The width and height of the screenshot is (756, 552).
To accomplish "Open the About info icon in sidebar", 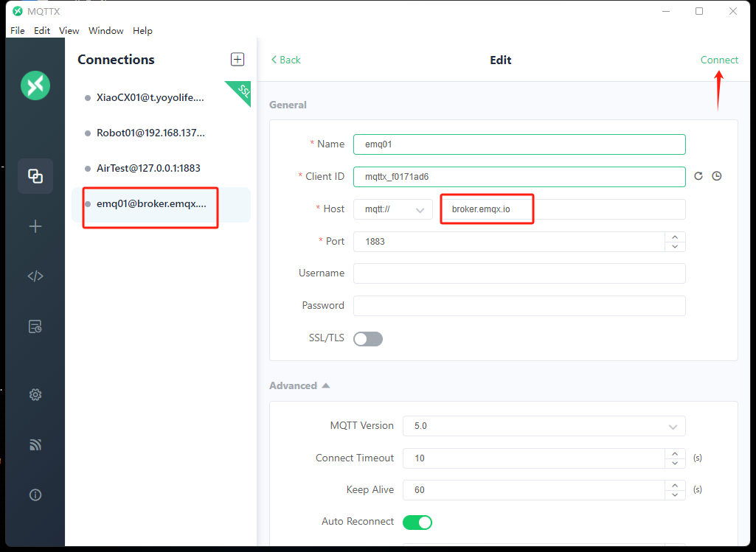I will [35, 495].
